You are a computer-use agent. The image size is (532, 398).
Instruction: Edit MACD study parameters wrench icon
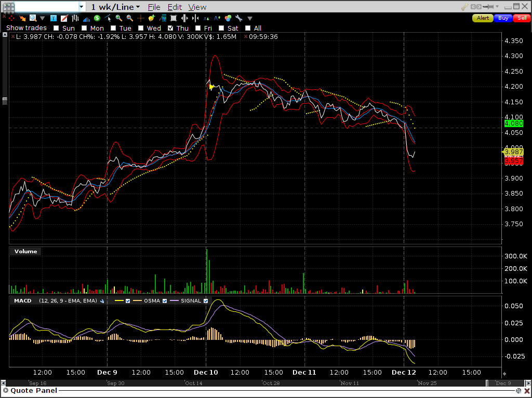point(102,301)
